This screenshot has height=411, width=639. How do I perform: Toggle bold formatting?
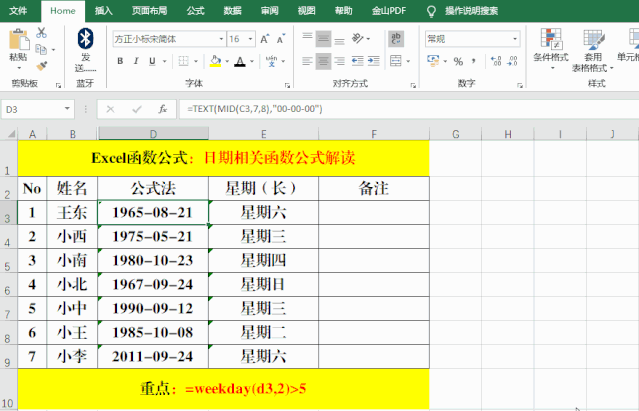pyautogui.click(x=119, y=62)
